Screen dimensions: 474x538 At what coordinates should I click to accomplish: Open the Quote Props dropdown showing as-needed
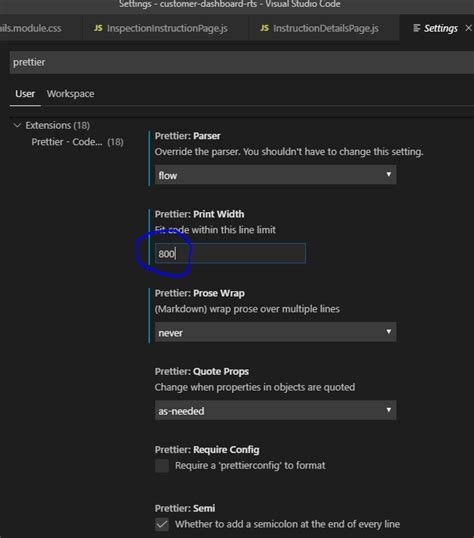pyautogui.click(x=276, y=410)
